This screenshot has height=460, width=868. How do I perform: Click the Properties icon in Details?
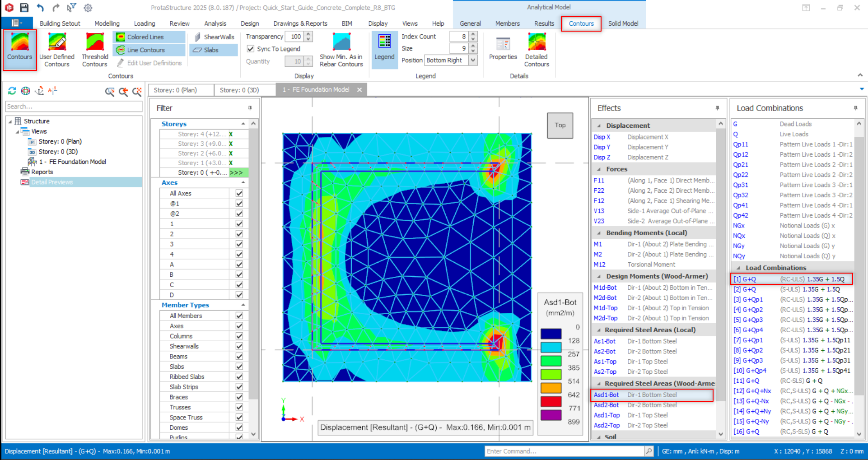[x=503, y=49]
